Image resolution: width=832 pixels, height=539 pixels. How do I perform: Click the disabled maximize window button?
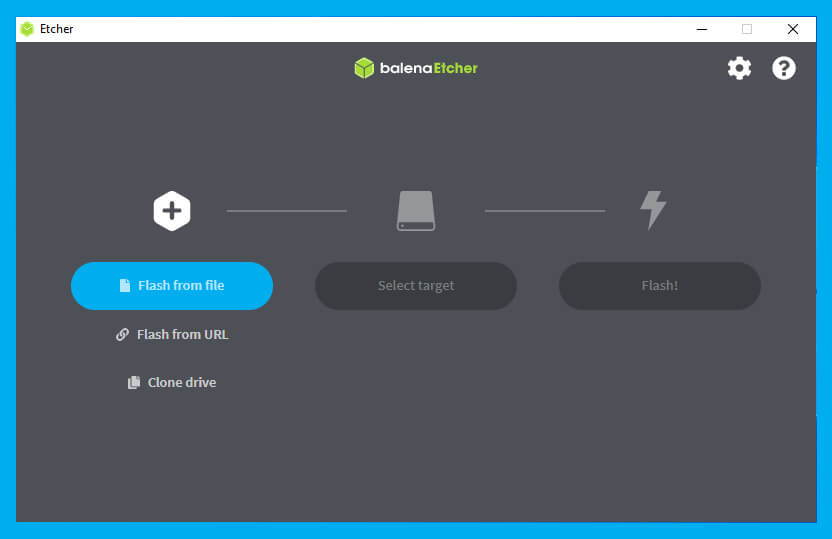tap(747, 29)
